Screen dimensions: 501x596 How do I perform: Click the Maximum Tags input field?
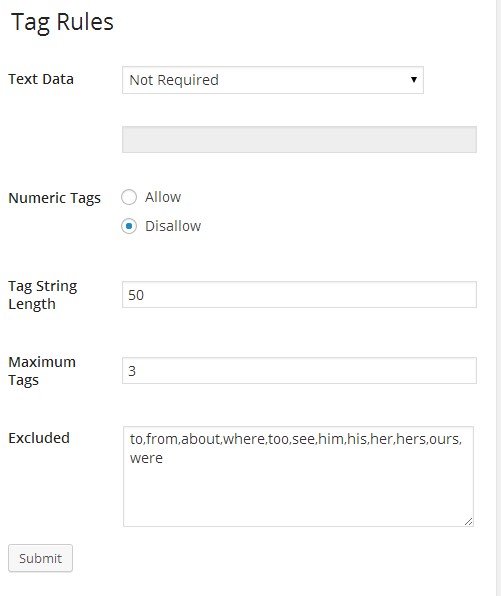pos(299,371)
